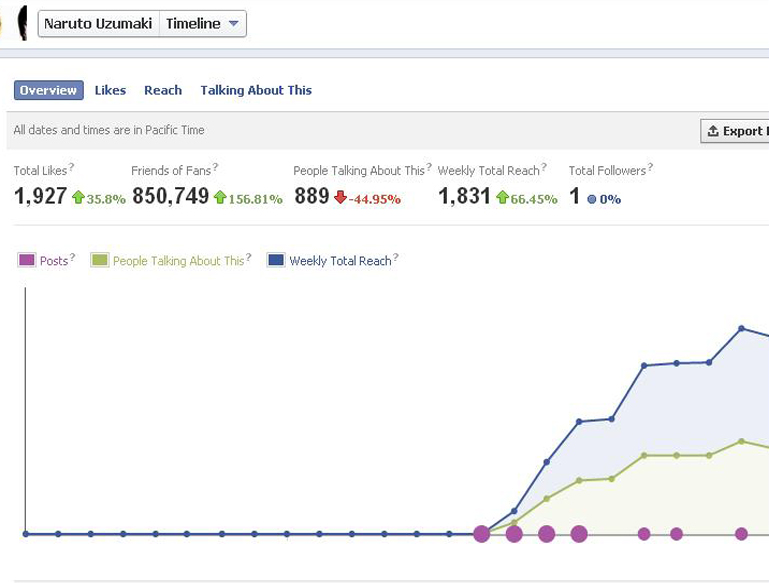Click the red down arrow beside -44.95%
Screen dimensions: 769x583
[x=340, y=197]
